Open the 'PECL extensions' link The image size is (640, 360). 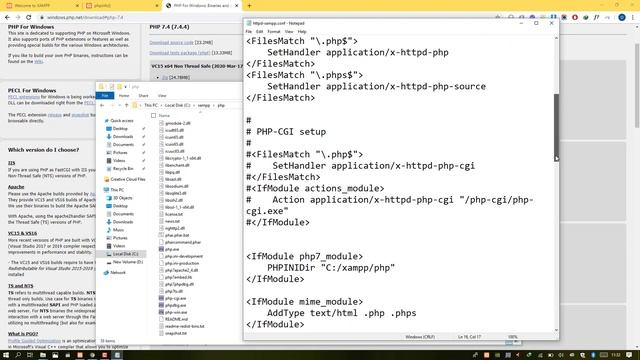coord(24,97)
